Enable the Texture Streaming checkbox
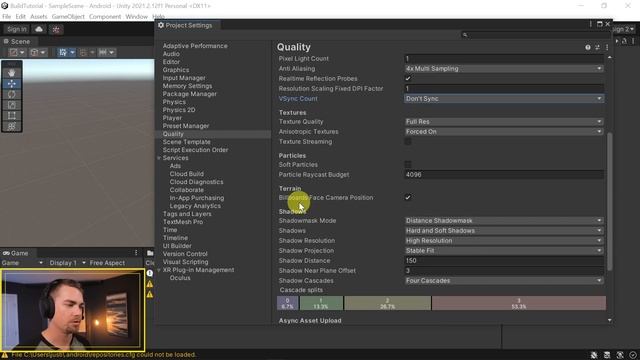 coord(408,142)
